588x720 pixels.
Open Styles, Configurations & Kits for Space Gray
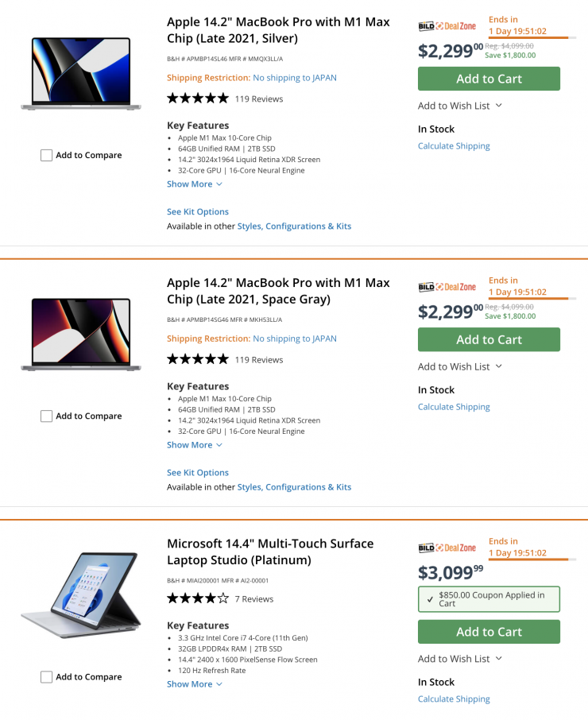click(x=294, y=487)
